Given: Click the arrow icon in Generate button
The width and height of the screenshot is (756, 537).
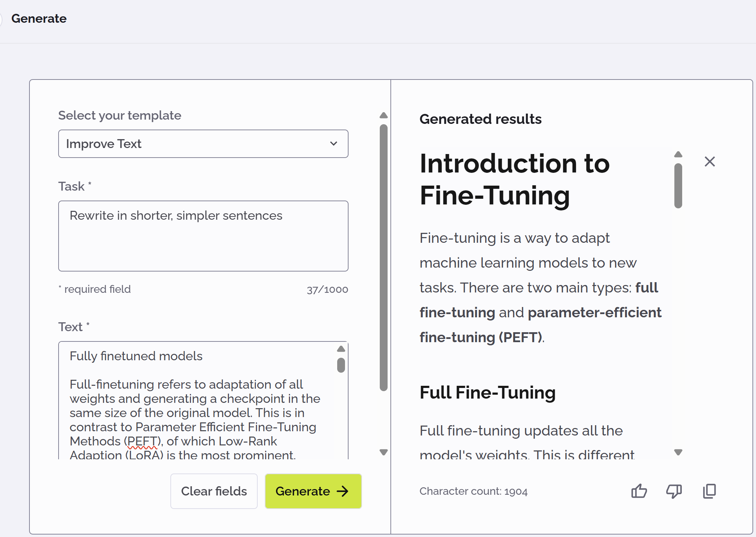Looking at the screenshot, I should (x=343, y=491).
